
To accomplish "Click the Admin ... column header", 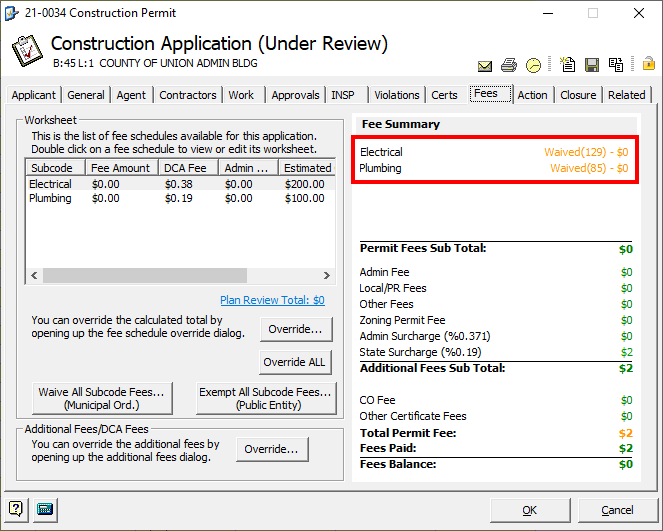I will tap(248, 168).
